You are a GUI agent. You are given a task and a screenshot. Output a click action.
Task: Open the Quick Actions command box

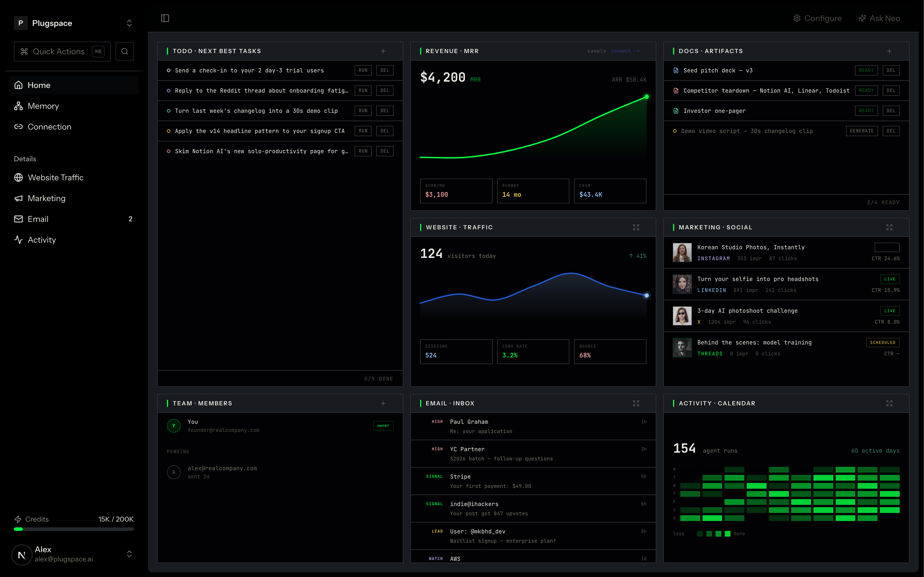pos(62,52)
